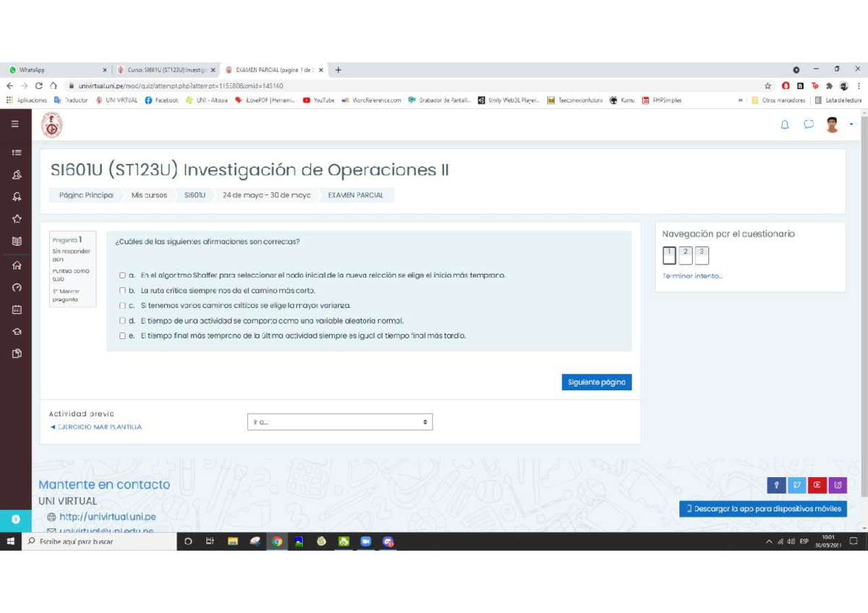Open the Instagram icon in the footer

tap(838, 485)
